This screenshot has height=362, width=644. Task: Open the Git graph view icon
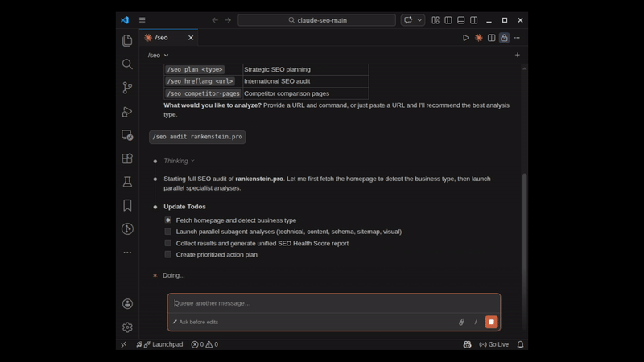pos(127,228)
